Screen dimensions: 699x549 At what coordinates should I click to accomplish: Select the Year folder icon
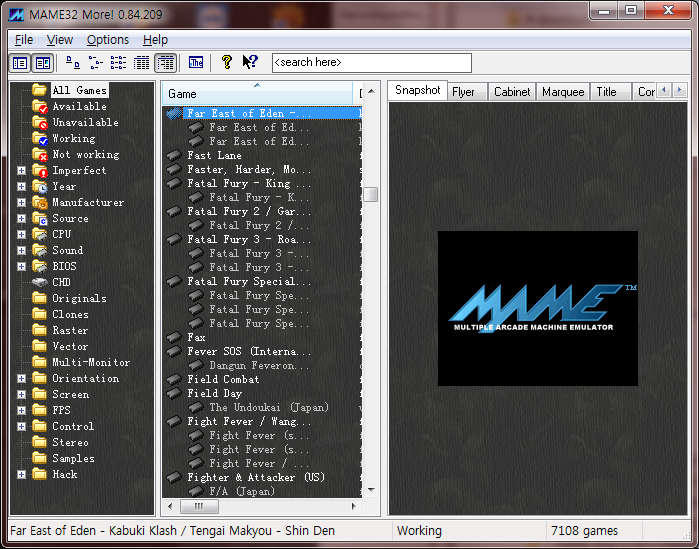tap(40, 187)
